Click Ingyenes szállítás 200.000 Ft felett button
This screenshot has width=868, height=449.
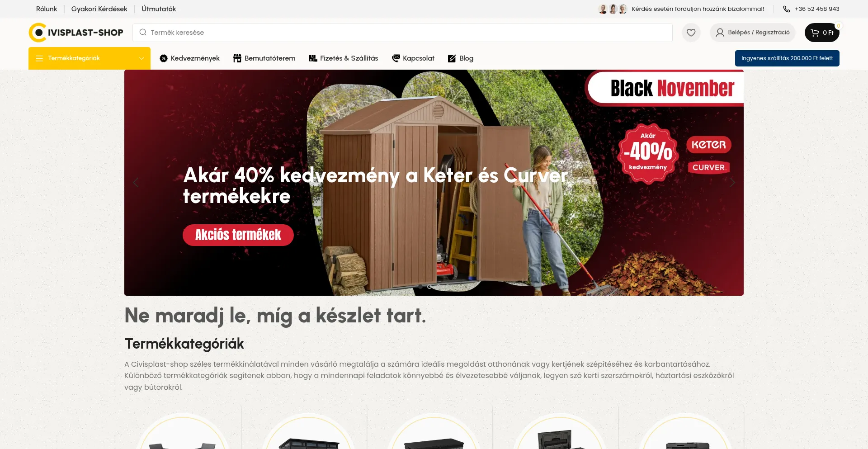787,58
